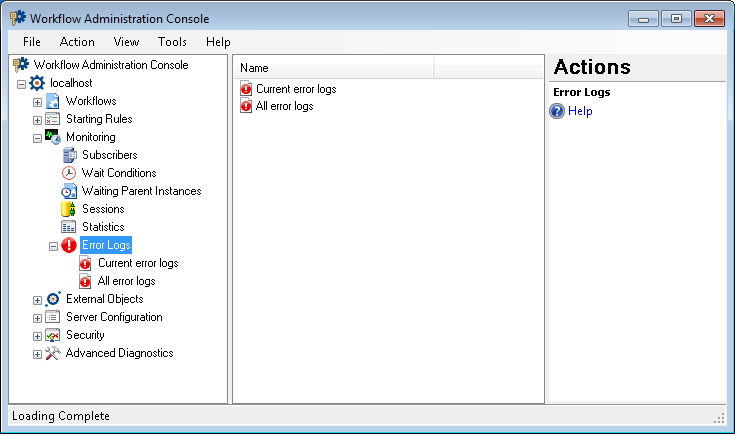Viewport: 735px width, 434px height.
Task: Select Wait Conditions label in tree
Action: (x=119, y=173)
